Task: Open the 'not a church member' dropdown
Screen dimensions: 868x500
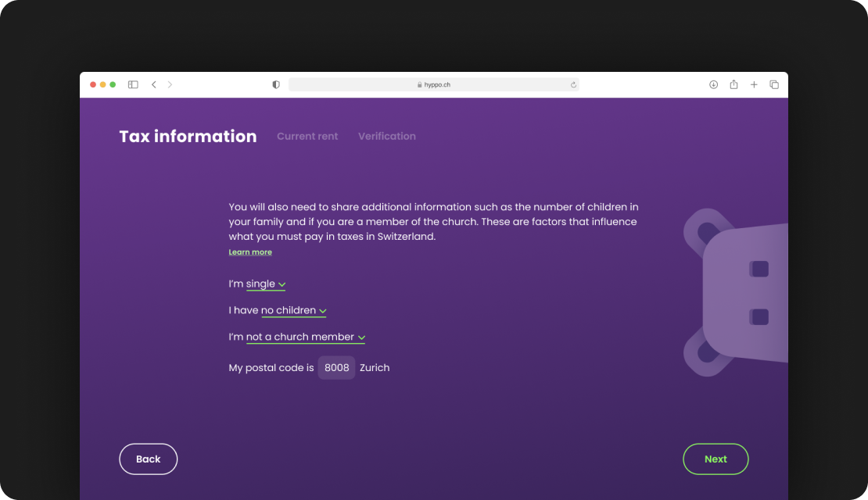Action: pyautogui.click(x=306, y=337)
